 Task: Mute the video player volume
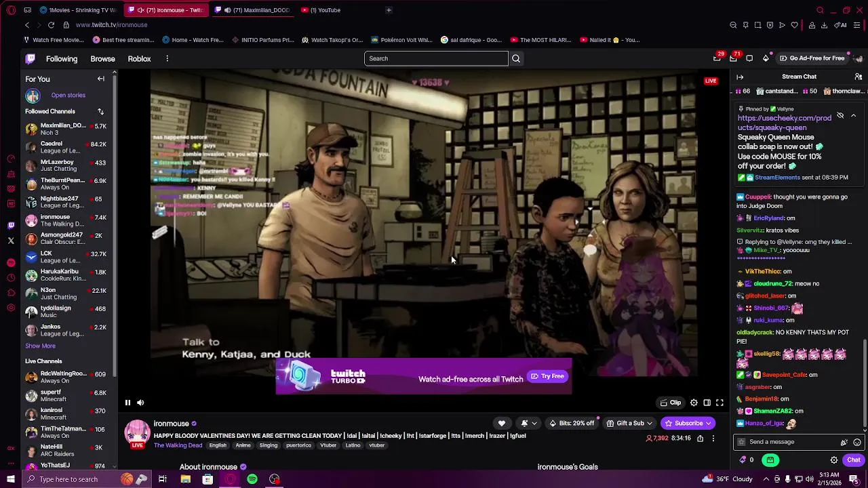tap(140, 403)
